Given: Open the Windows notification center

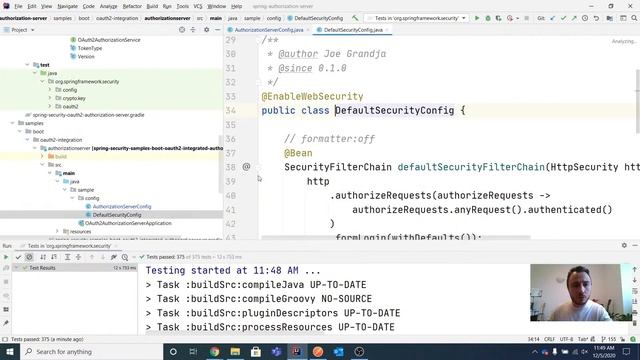Looking at the screenshot, I should (627, 351).
